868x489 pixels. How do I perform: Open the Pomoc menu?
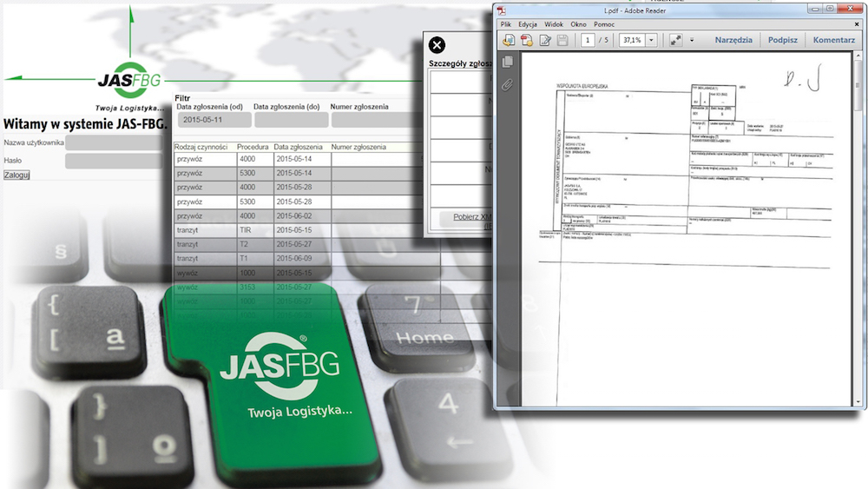click(x=604, y=24)
